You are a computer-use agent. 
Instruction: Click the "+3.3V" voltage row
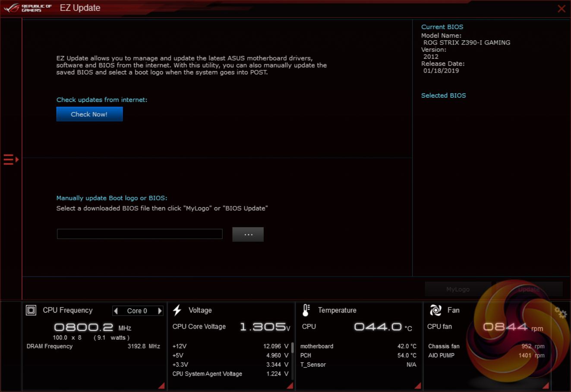coord(230,365)
